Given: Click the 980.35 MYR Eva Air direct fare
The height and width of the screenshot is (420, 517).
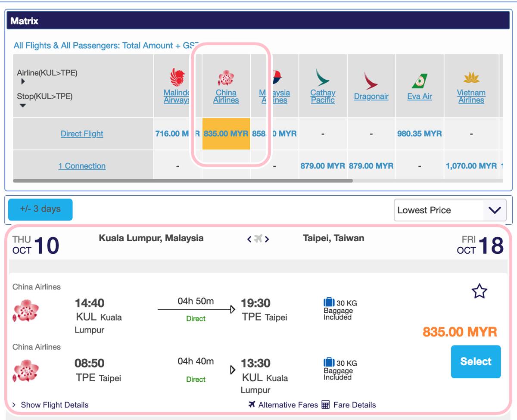Looking at the screenshot, I should [420, 134].
